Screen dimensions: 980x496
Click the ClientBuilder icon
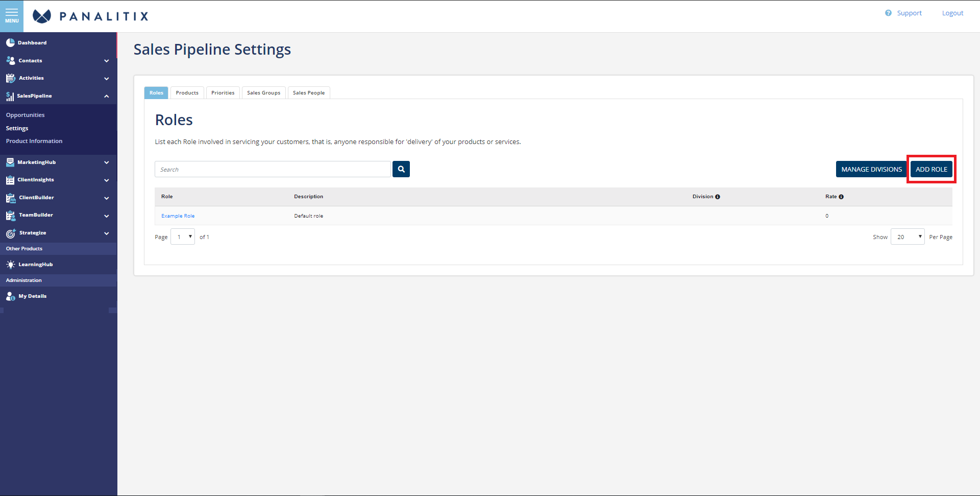pyautogui.click(x=11, y=198)
